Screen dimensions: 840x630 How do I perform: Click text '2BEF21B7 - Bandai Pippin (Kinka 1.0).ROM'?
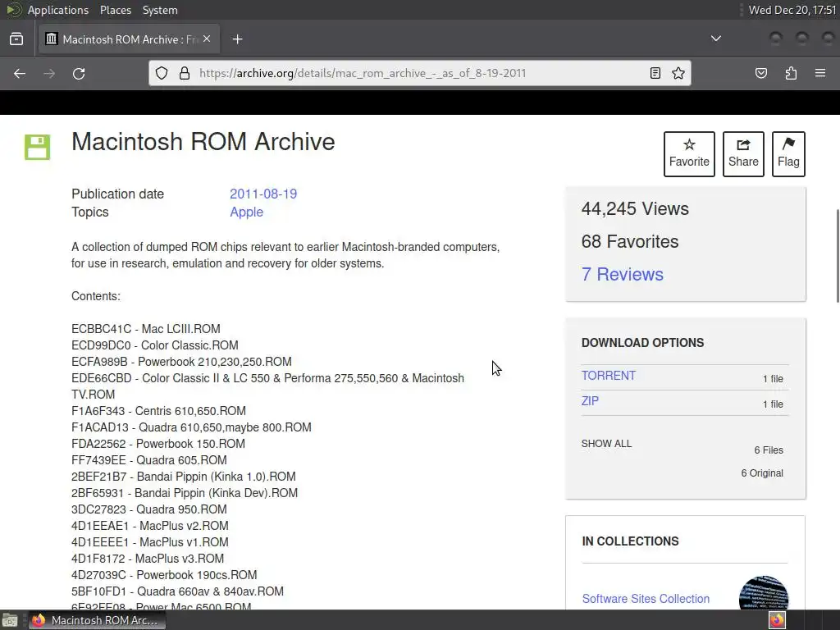(x=183, y=477)
